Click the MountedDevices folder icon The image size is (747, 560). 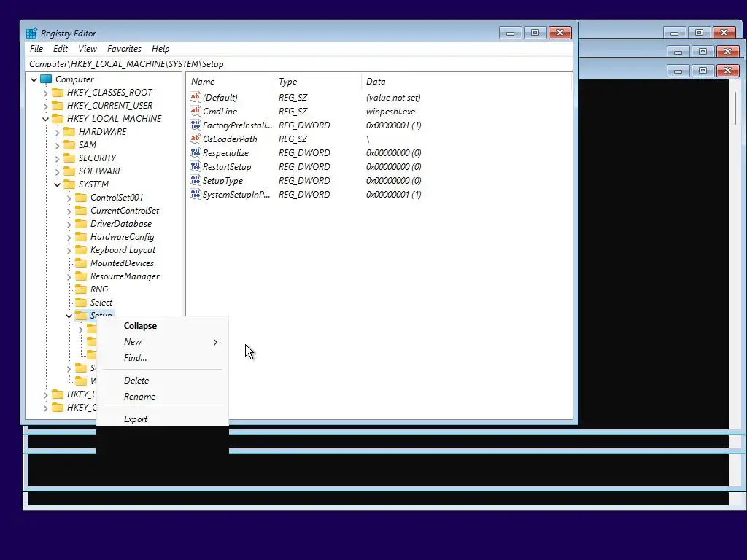pyautogui.click(x=82, y=262)
